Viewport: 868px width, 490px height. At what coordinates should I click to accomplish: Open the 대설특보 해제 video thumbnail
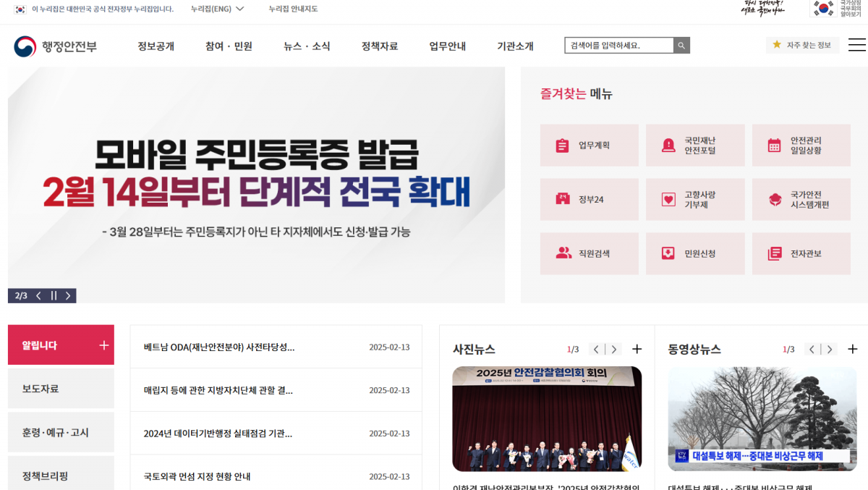(x=762, y=419)
